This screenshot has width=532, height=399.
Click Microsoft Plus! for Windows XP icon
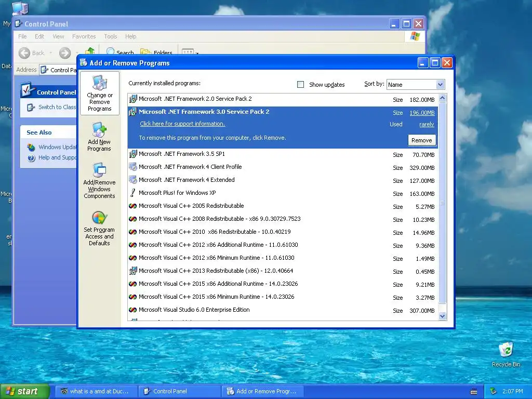click(132, 193)
